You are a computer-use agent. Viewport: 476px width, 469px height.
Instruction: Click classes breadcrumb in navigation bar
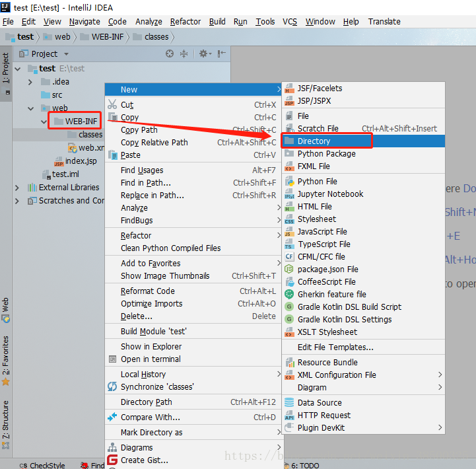[x=151, y=37]
